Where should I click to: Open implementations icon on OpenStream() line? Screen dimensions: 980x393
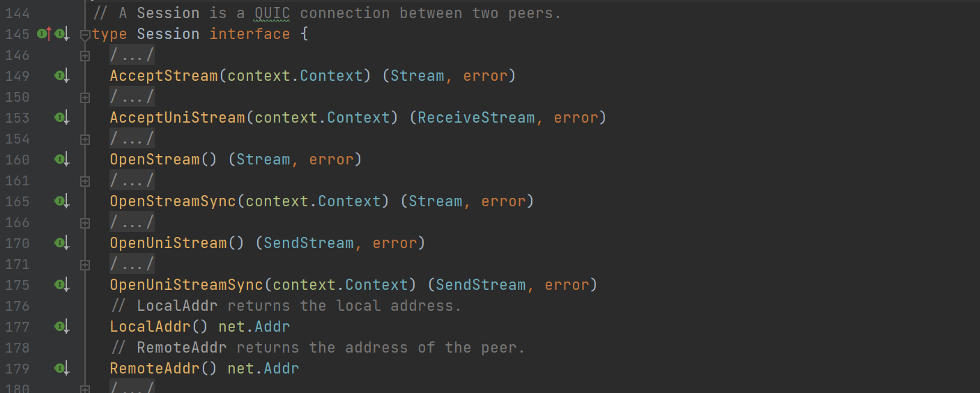[x=61, y=160]
